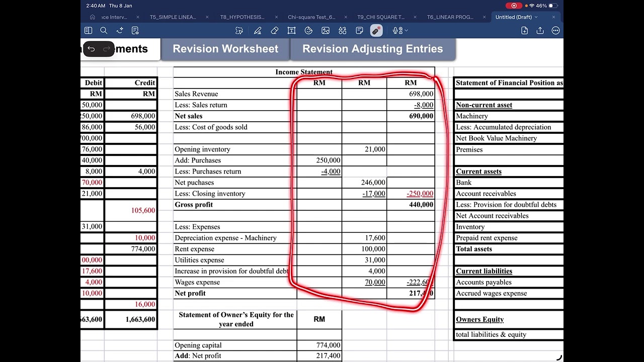
Task: Redo the last undone action
Action: point(106,49)
